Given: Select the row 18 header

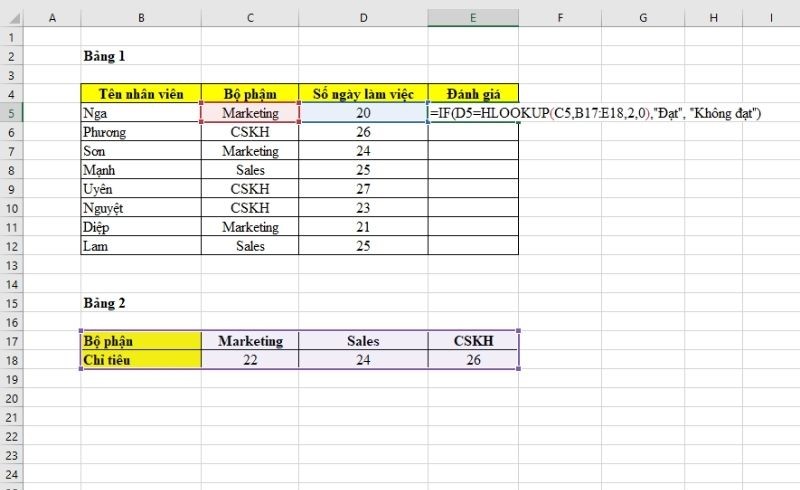Looking at the screenshot, I should click(x=11, y=359).
